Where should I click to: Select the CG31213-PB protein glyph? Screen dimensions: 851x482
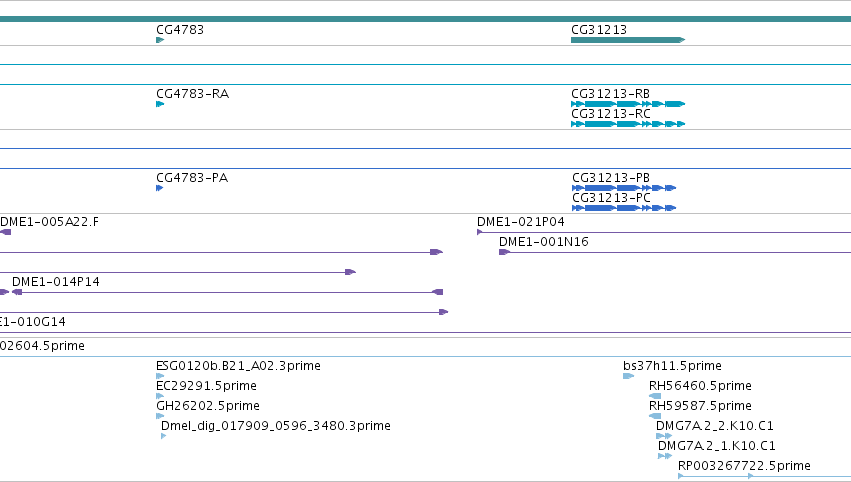tap(624, 188)
